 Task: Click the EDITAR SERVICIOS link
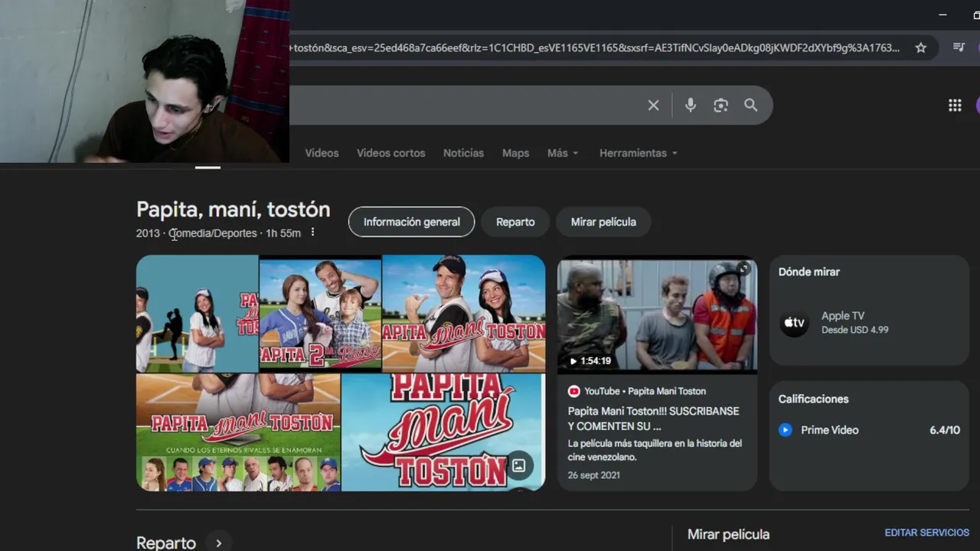926,533
